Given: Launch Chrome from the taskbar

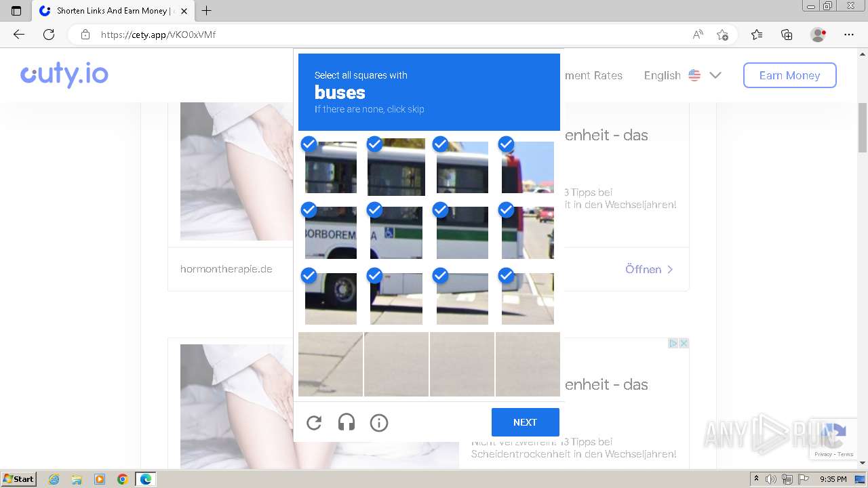Looking at the screenshot, I should pos(123,479).
